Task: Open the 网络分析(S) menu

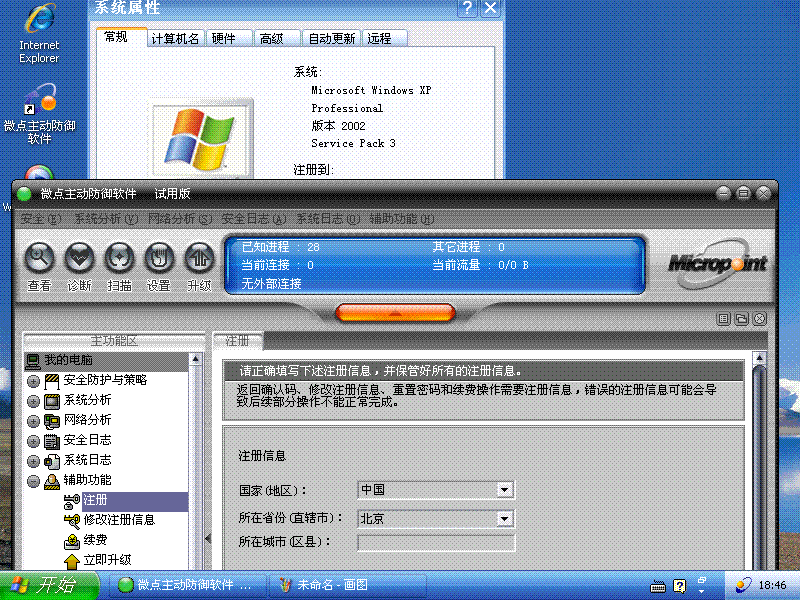Action: click(180, 219)
